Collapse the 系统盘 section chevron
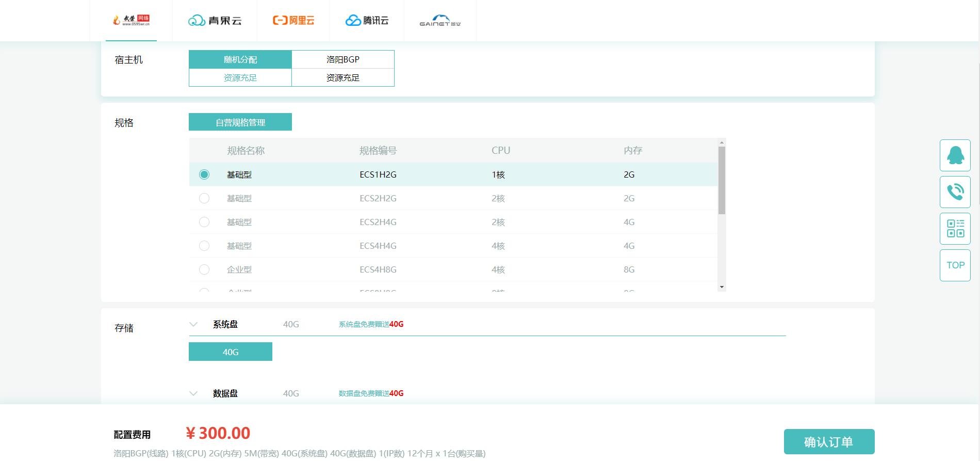This screenshot has width=980, height=461. click(193, 325)
